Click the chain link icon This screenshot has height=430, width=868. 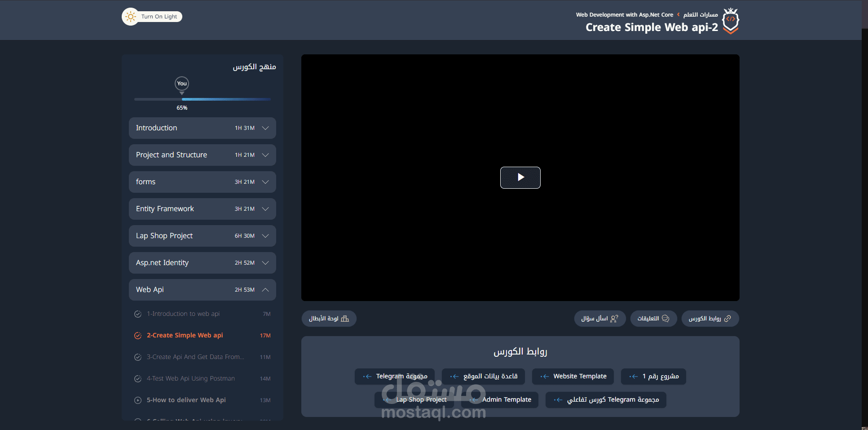click(727, 319)
